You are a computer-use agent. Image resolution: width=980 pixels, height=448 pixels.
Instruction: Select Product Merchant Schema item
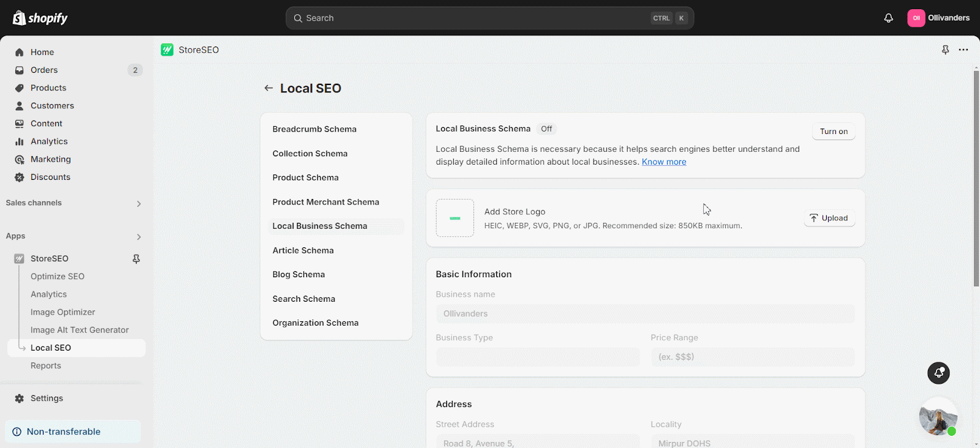336,202
